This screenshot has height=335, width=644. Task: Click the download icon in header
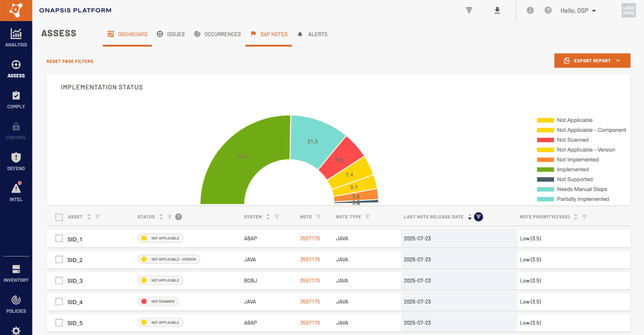497,10
